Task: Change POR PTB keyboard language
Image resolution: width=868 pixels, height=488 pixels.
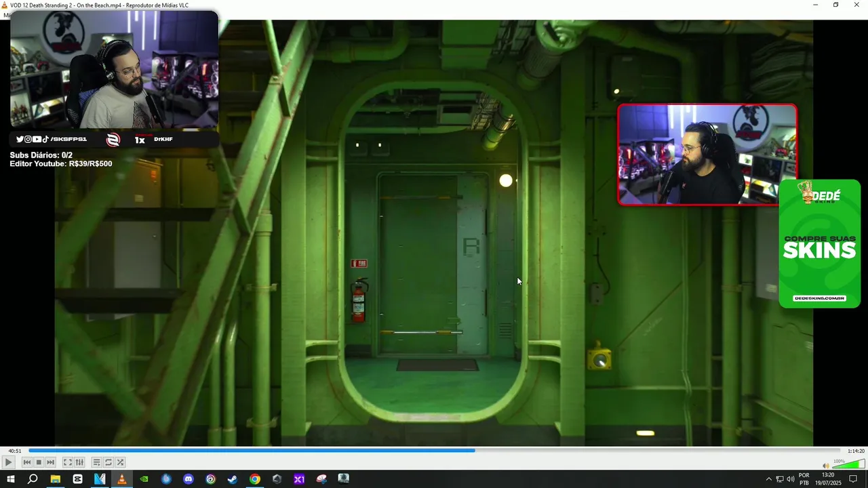Action: 804,479
